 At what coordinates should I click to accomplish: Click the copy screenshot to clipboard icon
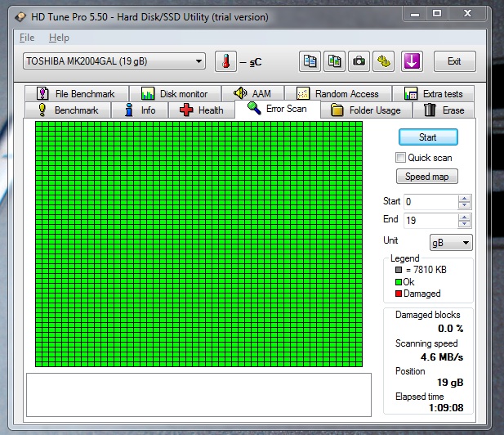point(334,61)
